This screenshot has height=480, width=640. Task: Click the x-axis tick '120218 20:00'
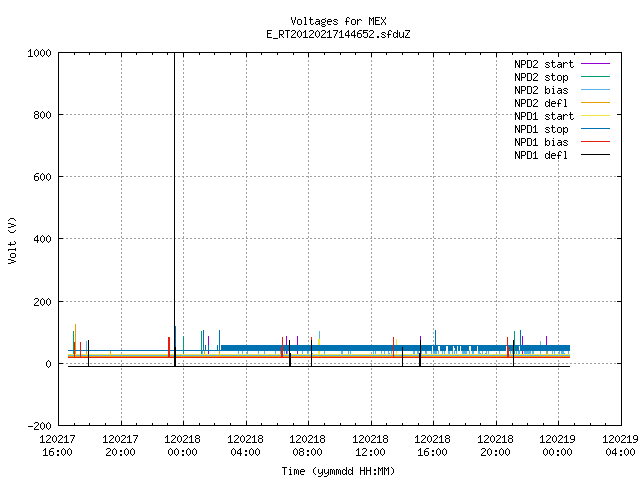coord(495,446)
